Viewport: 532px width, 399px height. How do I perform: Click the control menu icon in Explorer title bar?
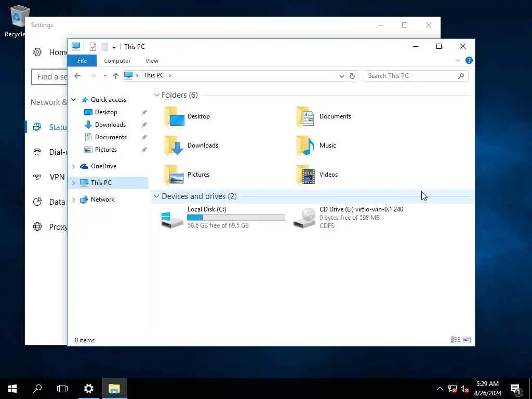[x=76, y=46]
